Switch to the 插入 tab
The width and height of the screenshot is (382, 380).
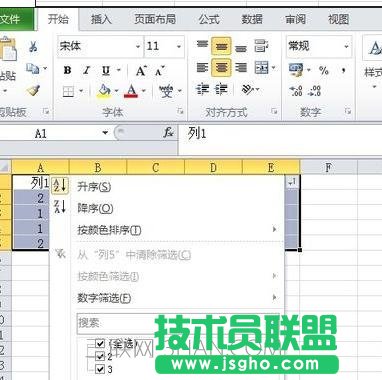101,19
